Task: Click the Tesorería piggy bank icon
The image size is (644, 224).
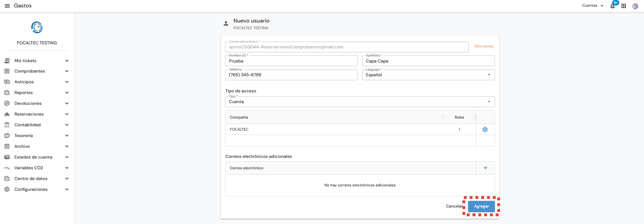Action: point(7,136)
